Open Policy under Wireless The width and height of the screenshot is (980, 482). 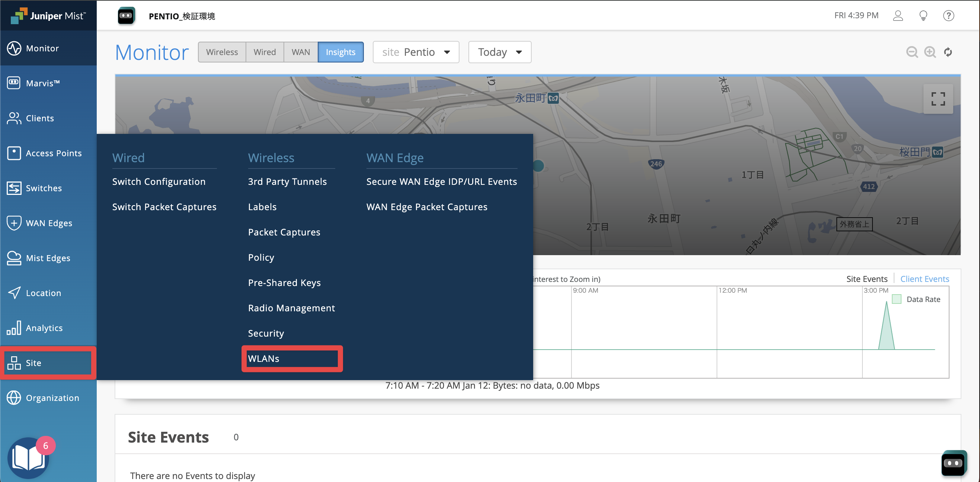tap(261, 257)
